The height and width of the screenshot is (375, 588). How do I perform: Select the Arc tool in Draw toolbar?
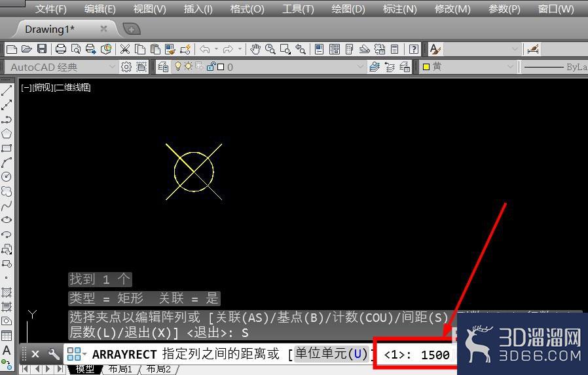[x=7, y=162]
